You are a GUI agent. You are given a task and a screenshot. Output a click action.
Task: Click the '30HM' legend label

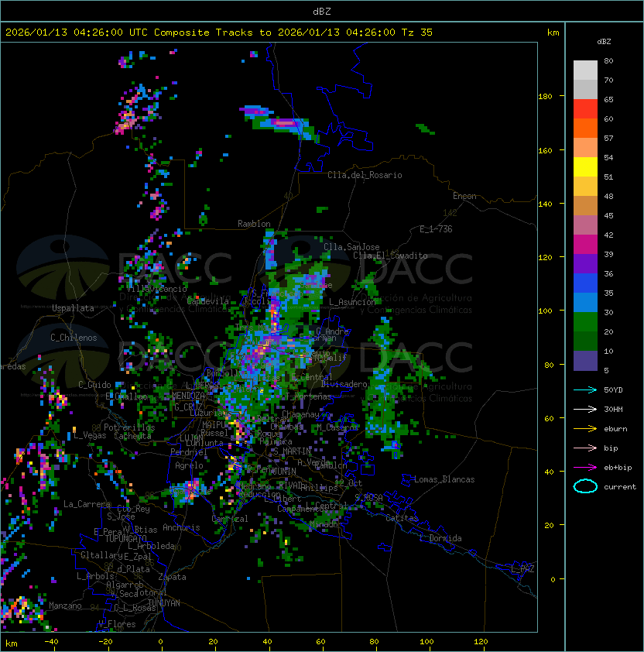click(x=613, y=409)
